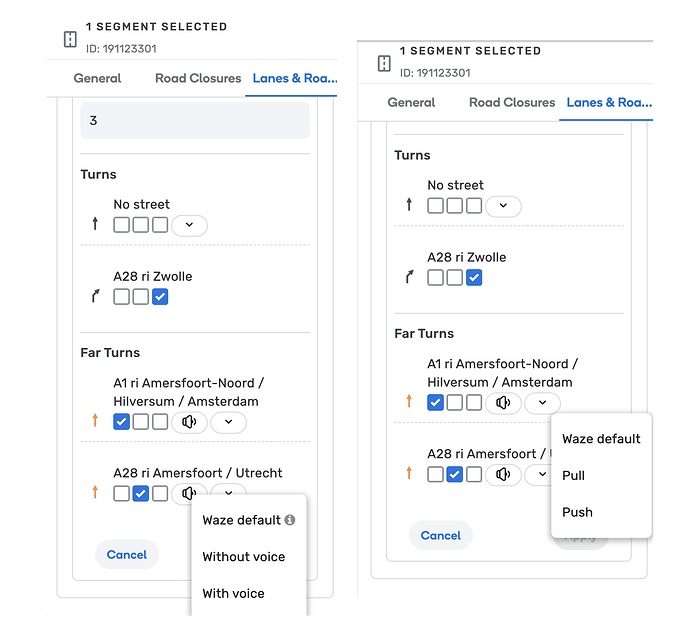The height and width of the screenshot is (636, 690).
Task: Open the A1 Amersfoort-Noord chevron dropdown, left panel
Action: pos(228,422)
